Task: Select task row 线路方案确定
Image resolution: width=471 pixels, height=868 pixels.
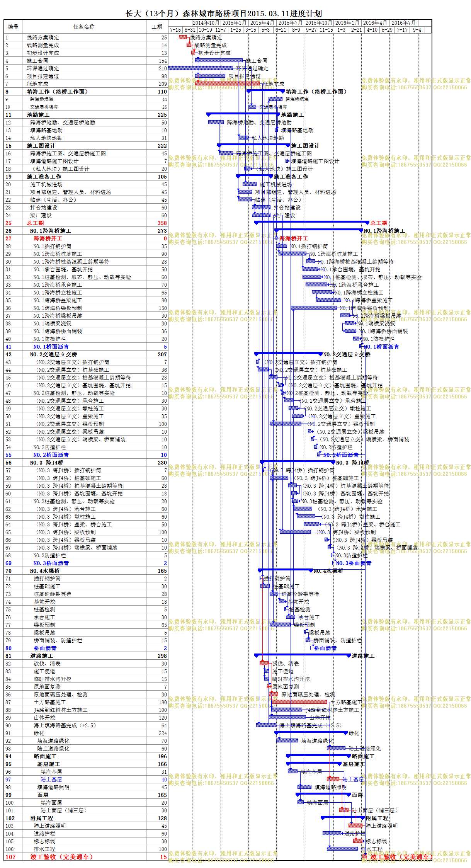Action: [86, 37]
